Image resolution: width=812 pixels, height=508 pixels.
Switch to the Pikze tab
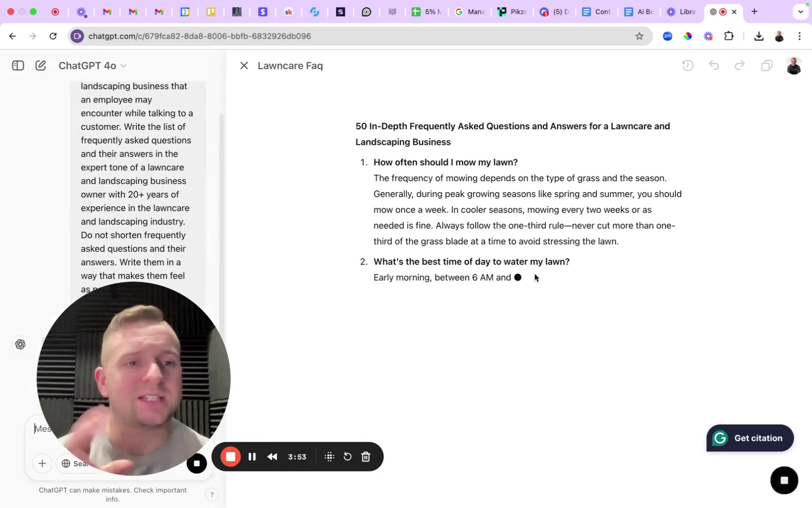click(512, 12)
